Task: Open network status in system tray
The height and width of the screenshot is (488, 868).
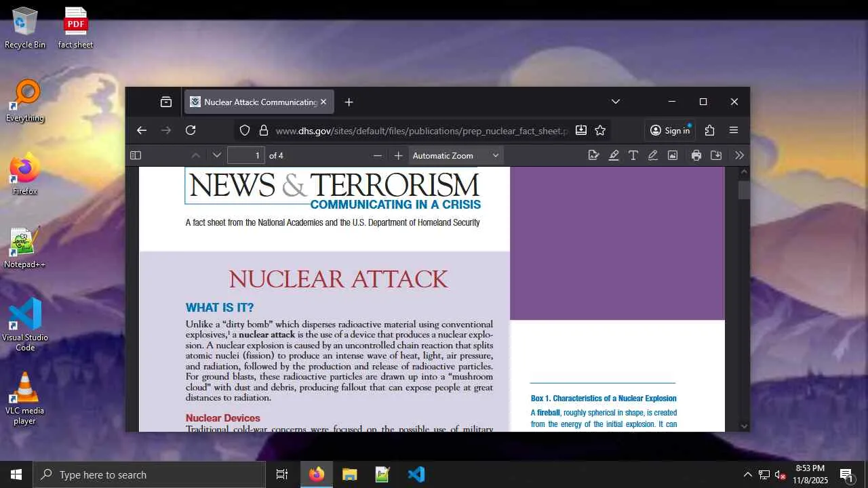Action: (764, 474)
